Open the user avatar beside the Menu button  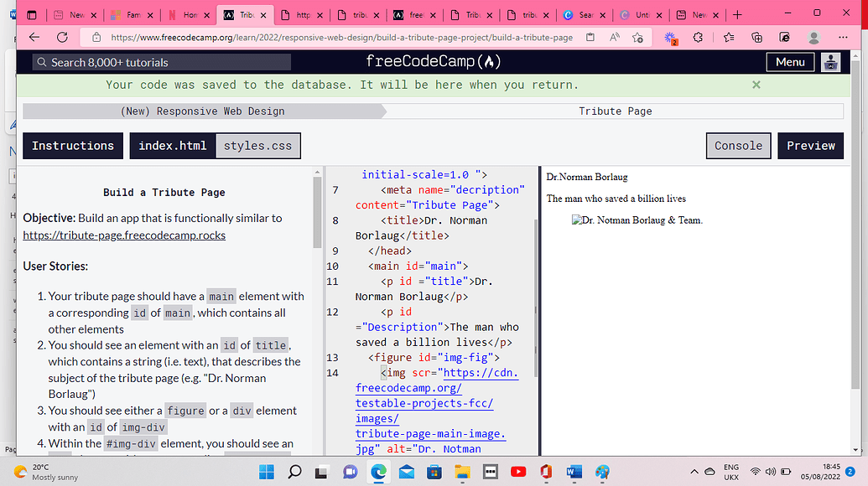click(830, 61)
